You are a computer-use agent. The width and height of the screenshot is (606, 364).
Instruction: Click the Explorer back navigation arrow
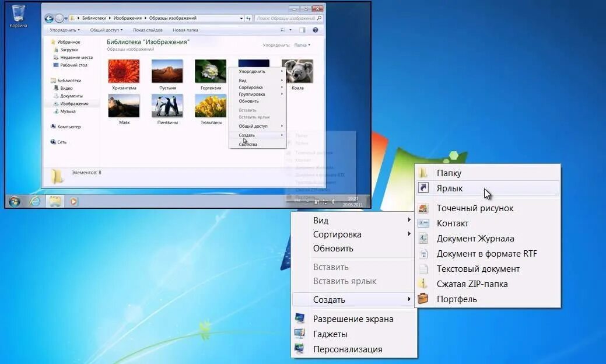49,18
